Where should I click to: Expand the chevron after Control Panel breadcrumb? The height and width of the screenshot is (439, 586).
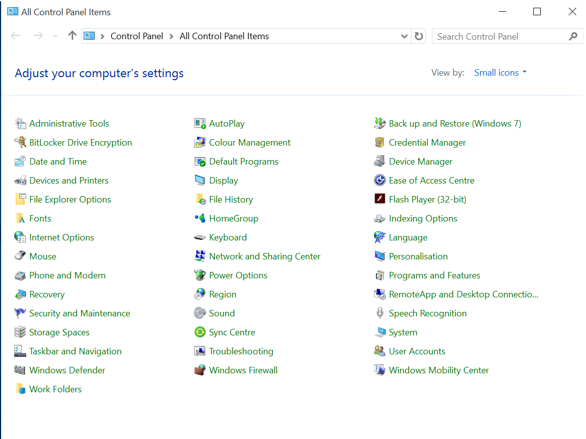point(171,36)
